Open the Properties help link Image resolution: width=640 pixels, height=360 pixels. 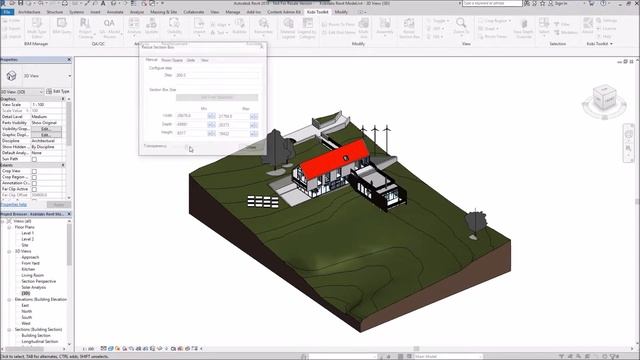[14, 204]
